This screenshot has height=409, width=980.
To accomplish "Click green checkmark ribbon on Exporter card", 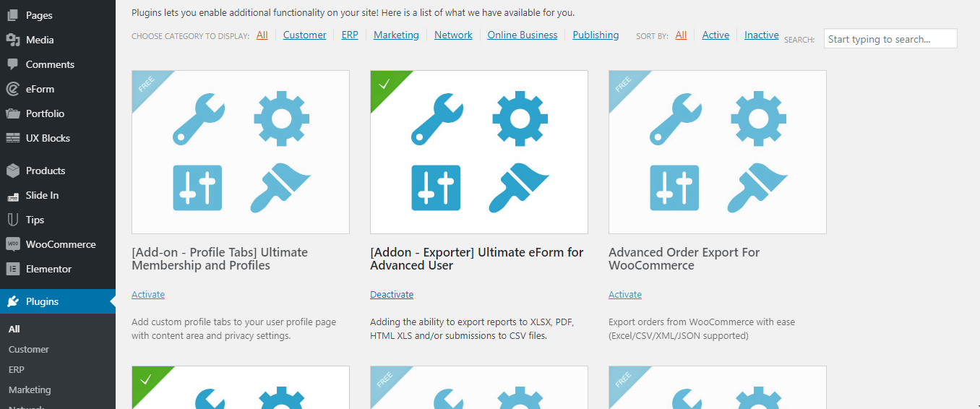I will tap(385, 85).
